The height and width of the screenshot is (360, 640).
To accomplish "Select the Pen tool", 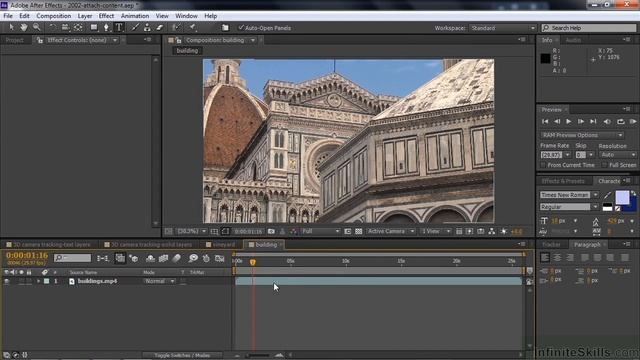I will click(x=107, y=27).
